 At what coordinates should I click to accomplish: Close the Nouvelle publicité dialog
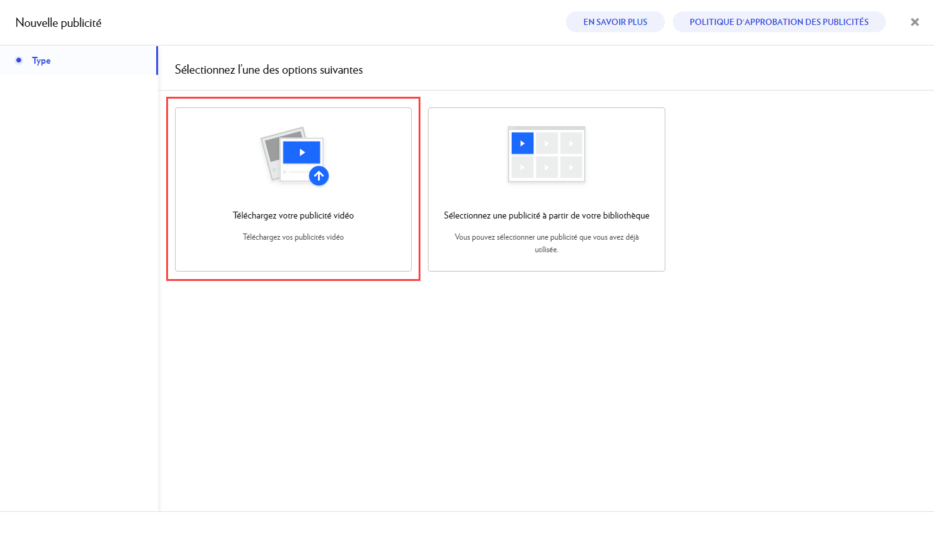click(x=915, y=22)
